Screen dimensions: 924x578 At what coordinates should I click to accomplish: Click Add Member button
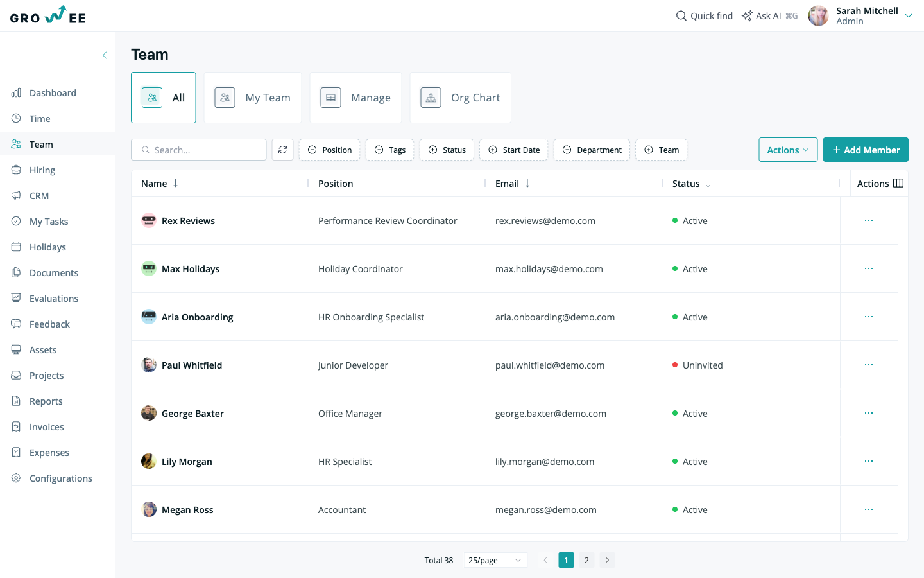click(x=866, y=150)
